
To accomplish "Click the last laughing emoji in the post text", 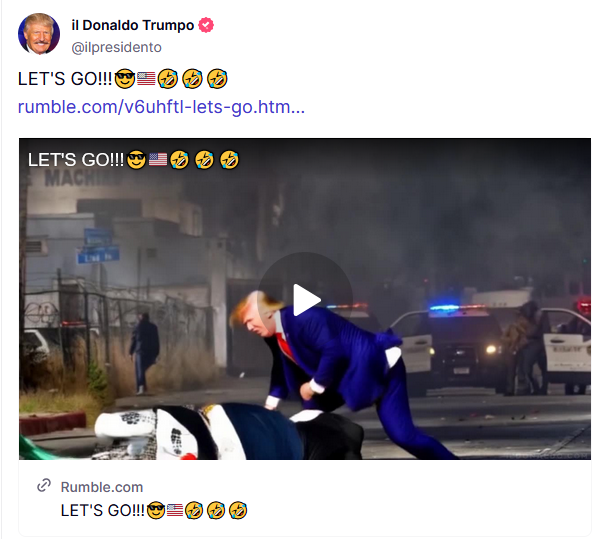I will [x=217, y=79].
